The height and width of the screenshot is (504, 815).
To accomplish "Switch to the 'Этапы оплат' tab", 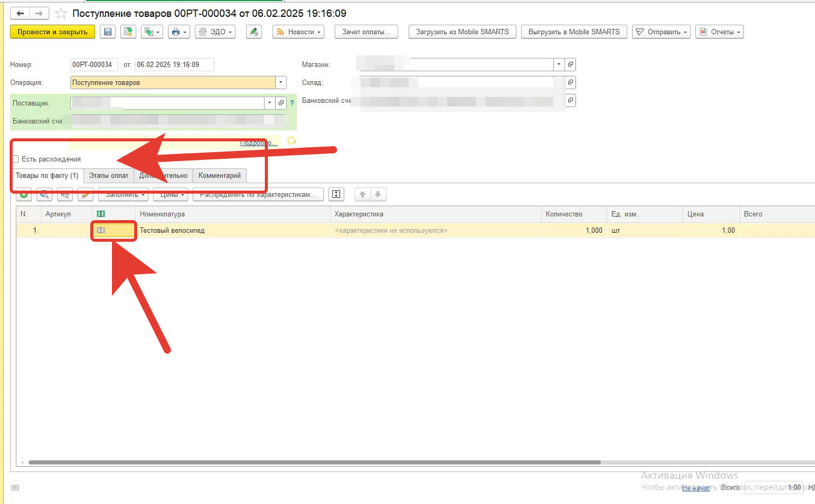I will [108, 176].
